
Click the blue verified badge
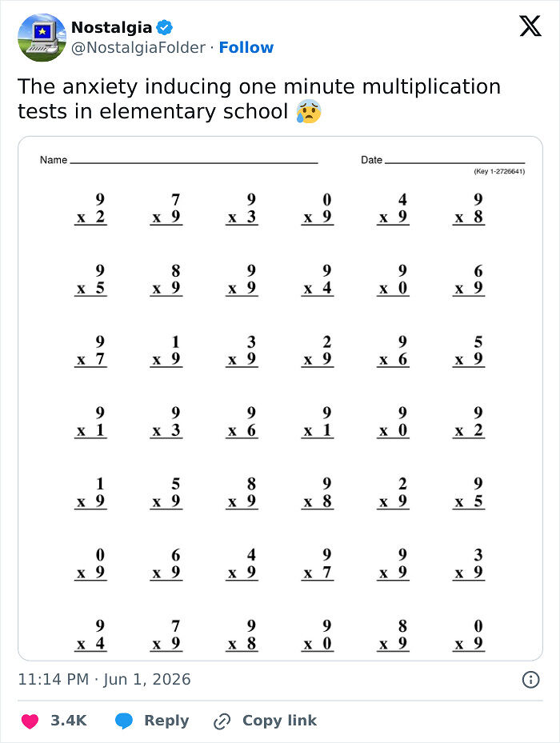[x=165, y=27]
